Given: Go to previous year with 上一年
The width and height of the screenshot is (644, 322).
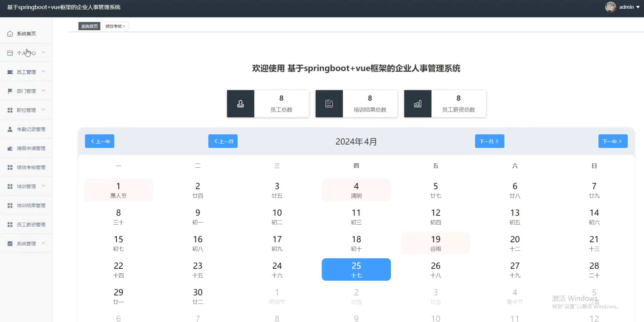Looking at the screenshot, I should [99, 141].
